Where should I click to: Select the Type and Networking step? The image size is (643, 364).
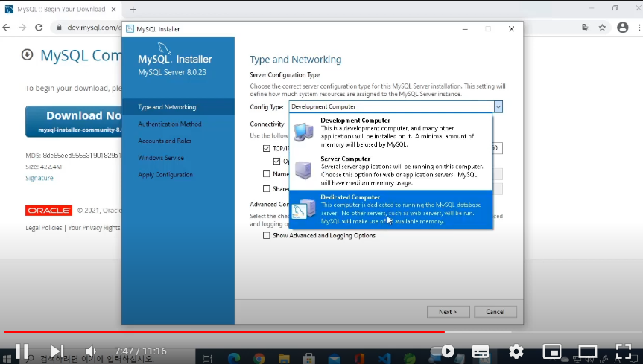(178, 107)
